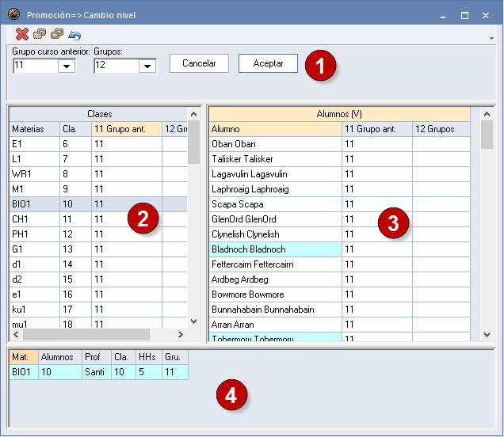
Task: Select the d1 class row
Action: 99,264
